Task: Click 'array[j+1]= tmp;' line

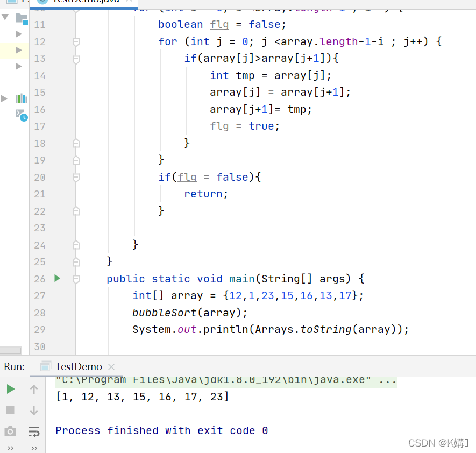Action: (261, 109)
